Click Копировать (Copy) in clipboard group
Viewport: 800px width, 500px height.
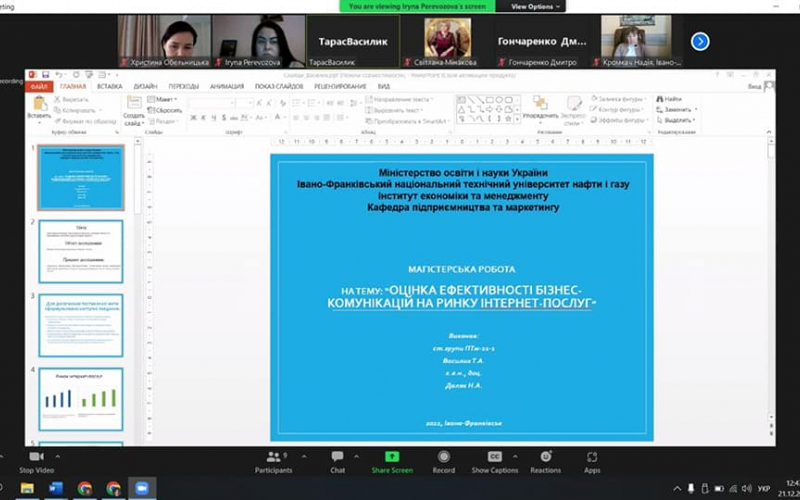74,110
